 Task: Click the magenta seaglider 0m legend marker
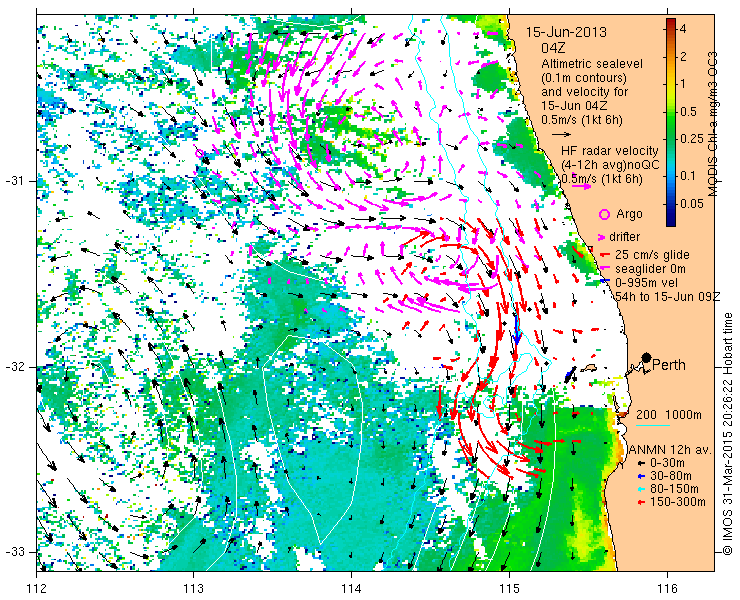(x=603, y=269)
